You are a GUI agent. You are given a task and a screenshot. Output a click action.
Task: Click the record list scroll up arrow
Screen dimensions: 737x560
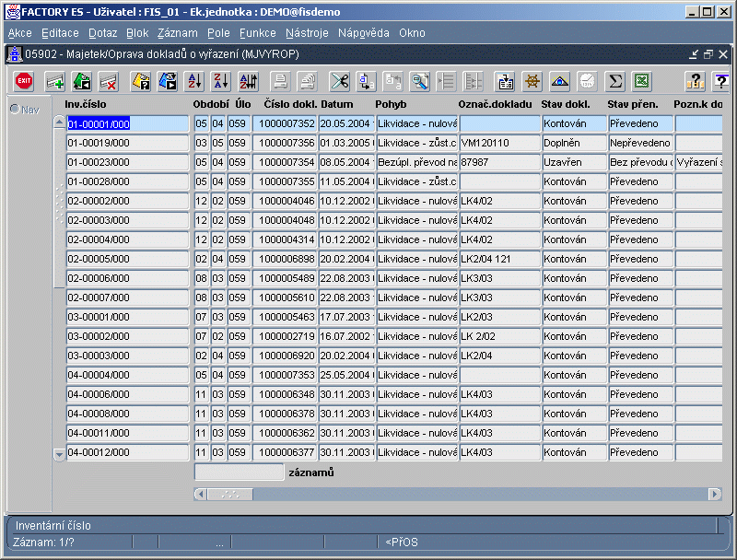[x=59, y=122]
